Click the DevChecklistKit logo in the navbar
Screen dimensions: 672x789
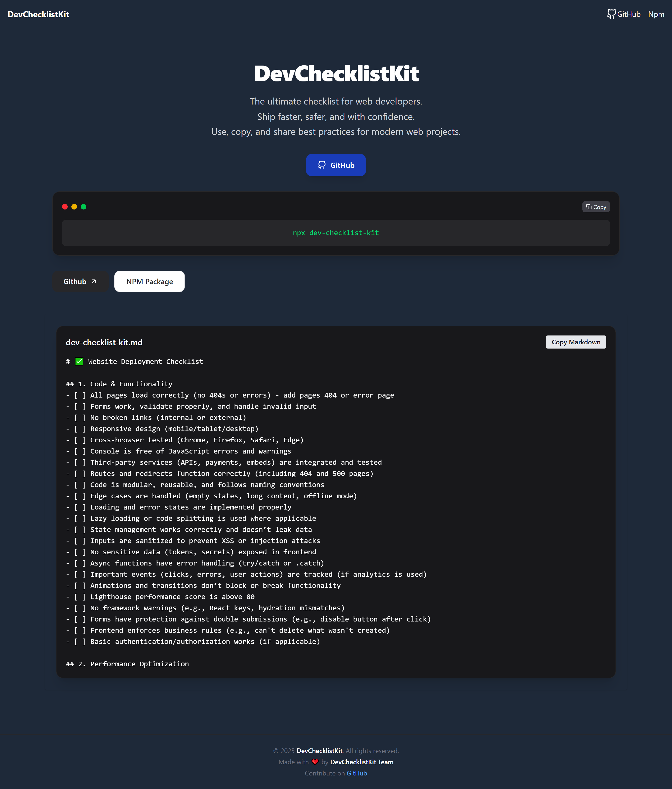38,14
